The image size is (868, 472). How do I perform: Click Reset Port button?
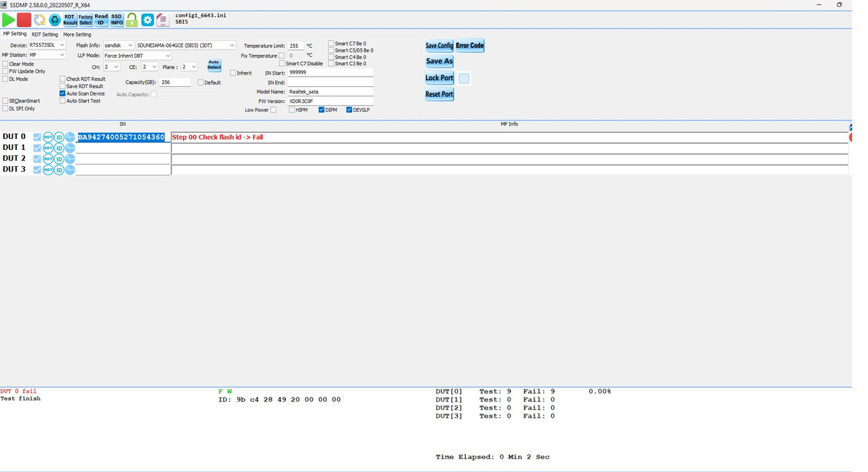point(439,94)
